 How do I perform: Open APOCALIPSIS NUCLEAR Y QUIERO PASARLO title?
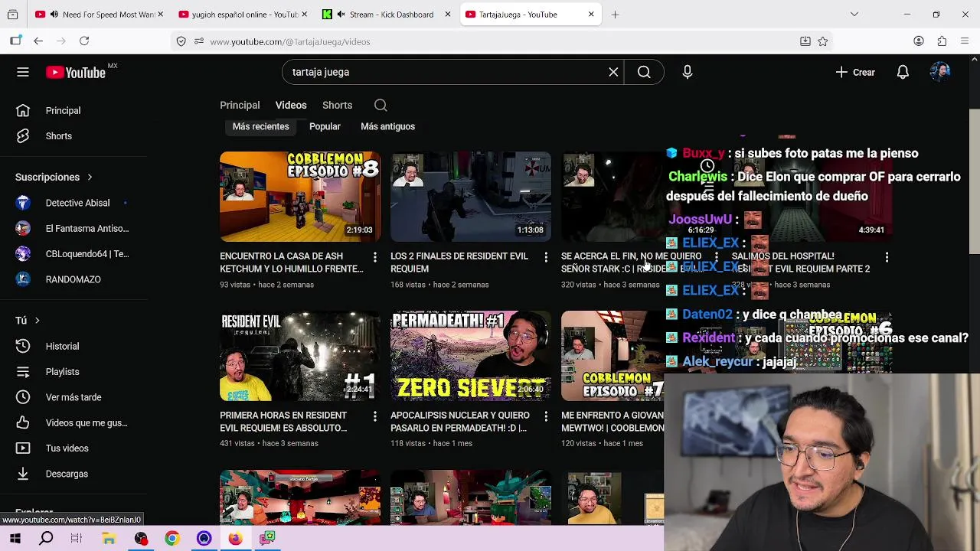coord(460,422)
